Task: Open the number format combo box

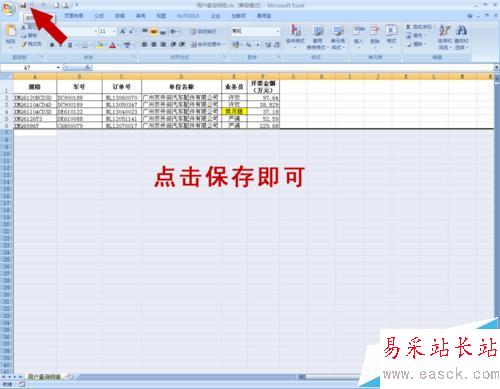Action: (256, 31)
